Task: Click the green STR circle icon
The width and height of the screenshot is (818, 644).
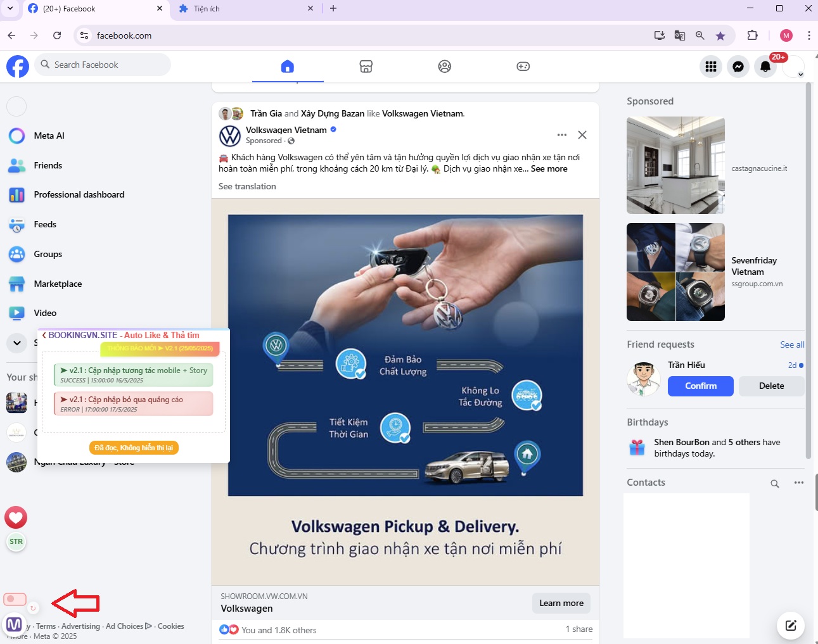Action: (x=16, y=541)
